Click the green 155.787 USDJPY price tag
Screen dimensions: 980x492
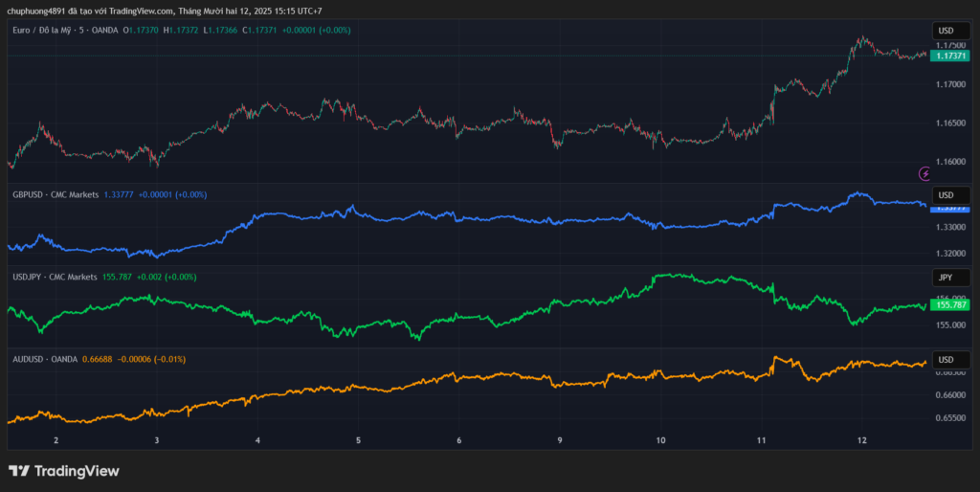pos(949,305)
